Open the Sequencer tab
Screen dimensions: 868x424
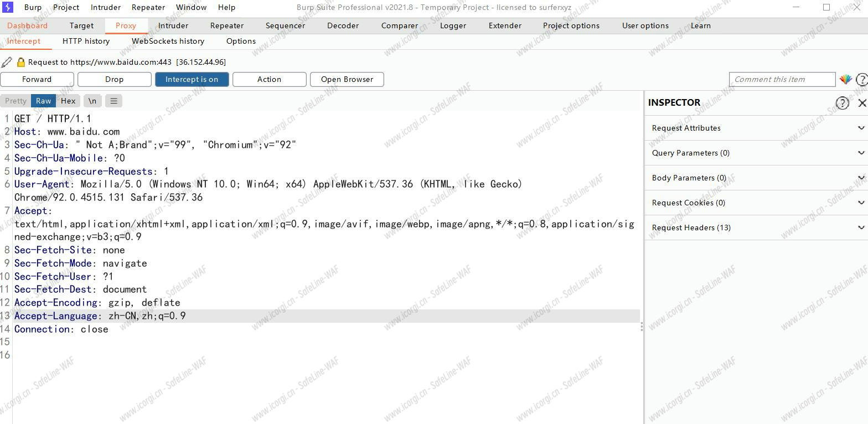(x=285, y=25)
